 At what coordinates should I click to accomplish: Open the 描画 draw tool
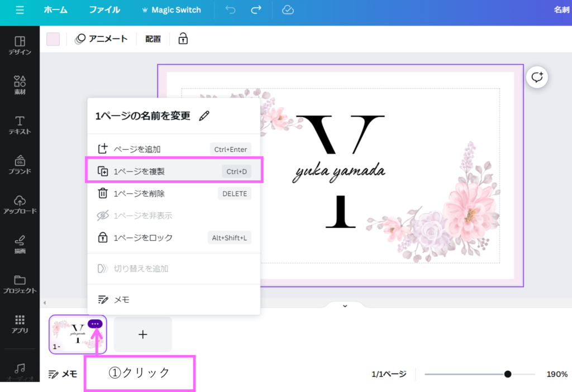point(20,245)
